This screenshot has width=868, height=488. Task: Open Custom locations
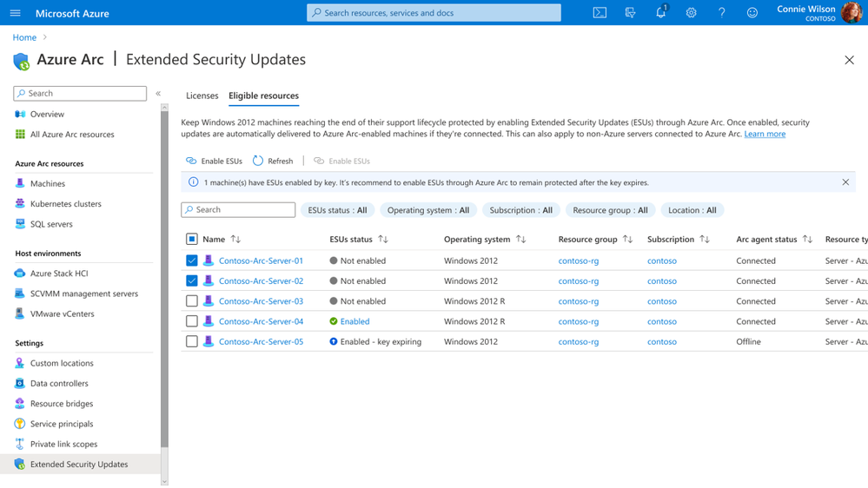[x=62, y=363]
